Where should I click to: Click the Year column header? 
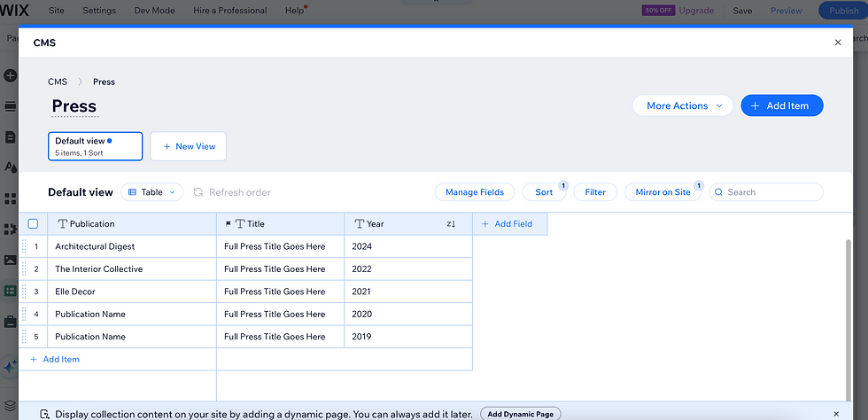coord(408,224)
